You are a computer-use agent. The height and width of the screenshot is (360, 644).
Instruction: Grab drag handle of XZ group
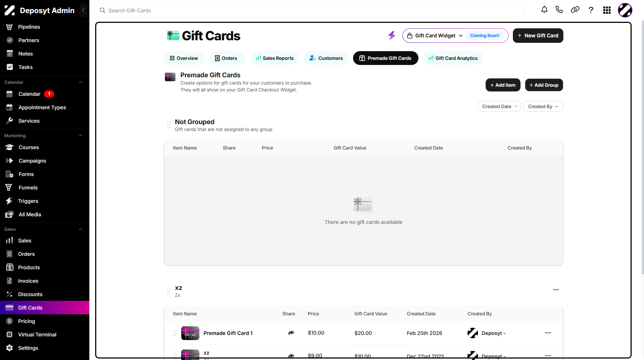169,291
